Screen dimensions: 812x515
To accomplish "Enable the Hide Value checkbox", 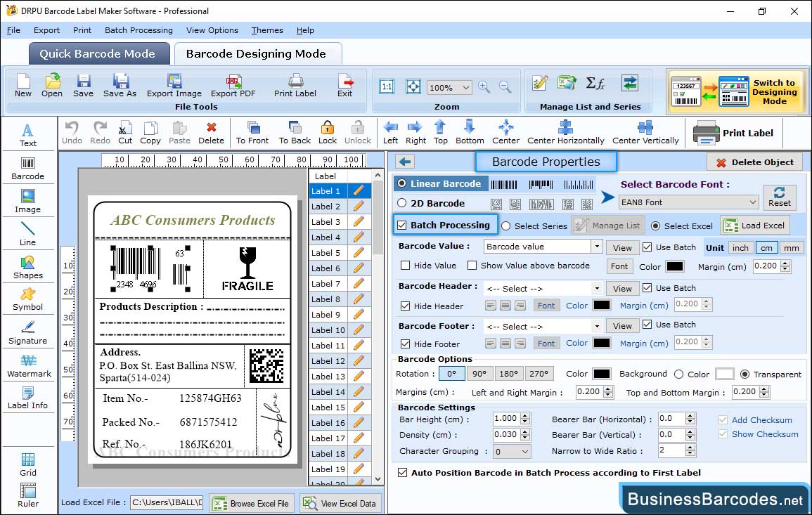I will point(406,265).
